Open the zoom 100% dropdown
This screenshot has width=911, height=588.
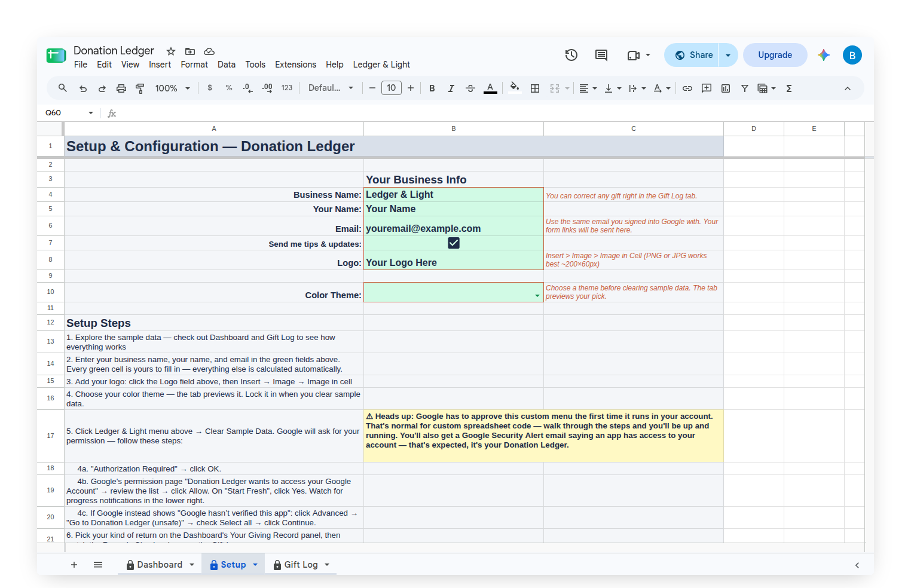(x=173, y=88)
